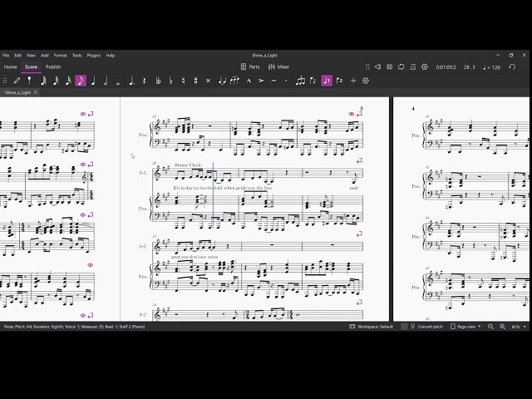
Task: Add tenuto articulation
Action: (273, 81)
